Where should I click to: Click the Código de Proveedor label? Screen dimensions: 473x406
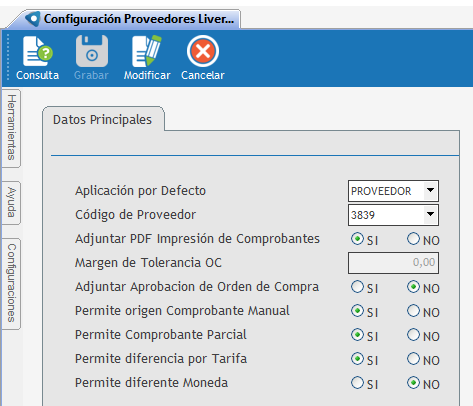coord(135,215)
